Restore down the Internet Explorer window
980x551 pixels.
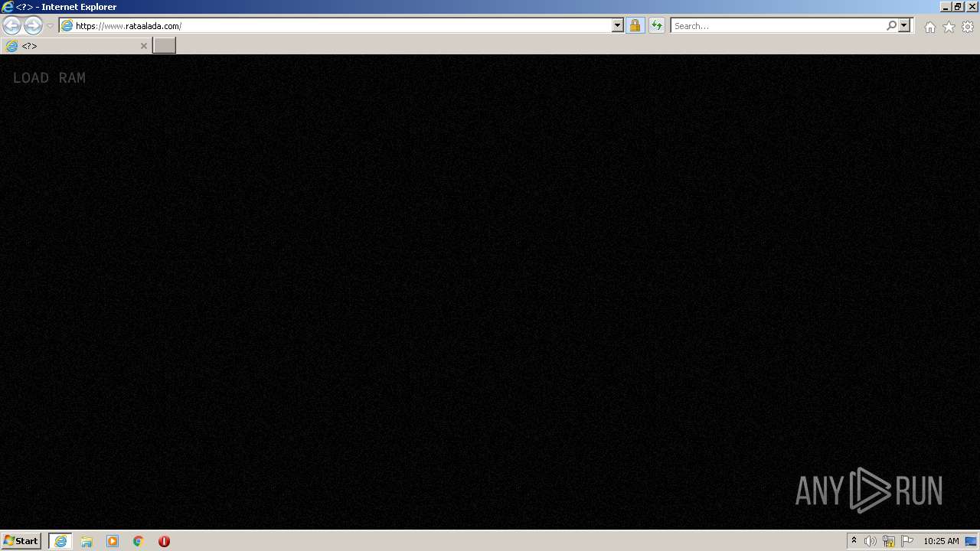[x=957, y=7]
